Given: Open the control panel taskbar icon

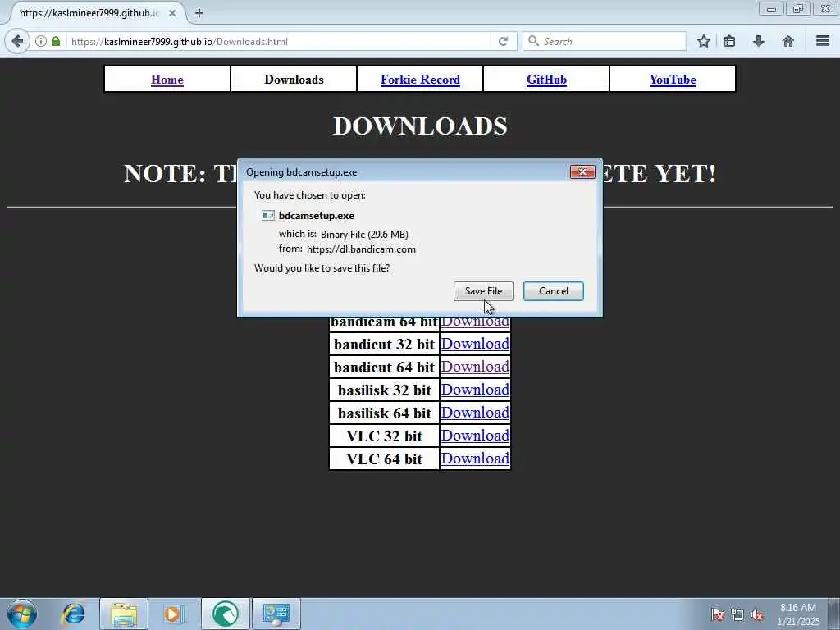Looking at the screenshot, I should [x=276, y=614].
